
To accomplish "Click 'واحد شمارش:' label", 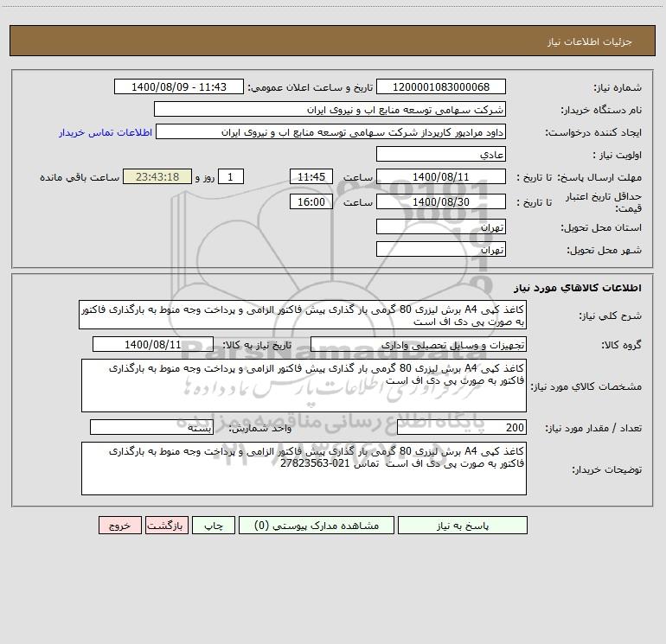I will (x=260, y=429).
